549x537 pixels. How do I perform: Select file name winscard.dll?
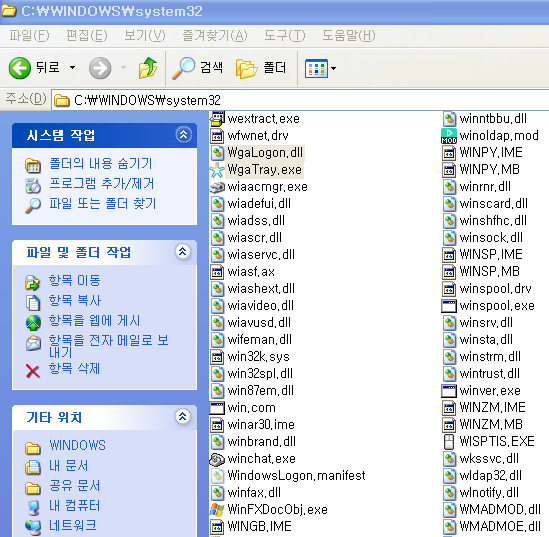tap(494, 204)
